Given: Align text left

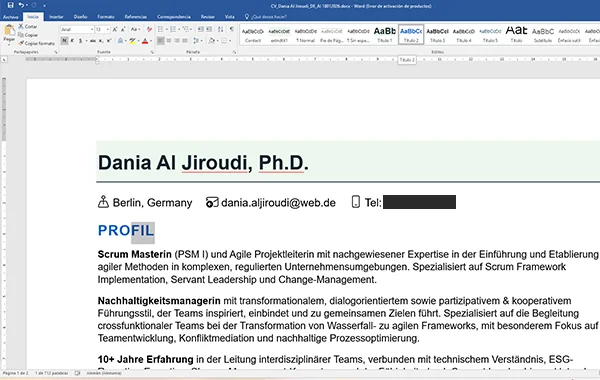Looking at the screenshot, I should click(x=161, y=41).
